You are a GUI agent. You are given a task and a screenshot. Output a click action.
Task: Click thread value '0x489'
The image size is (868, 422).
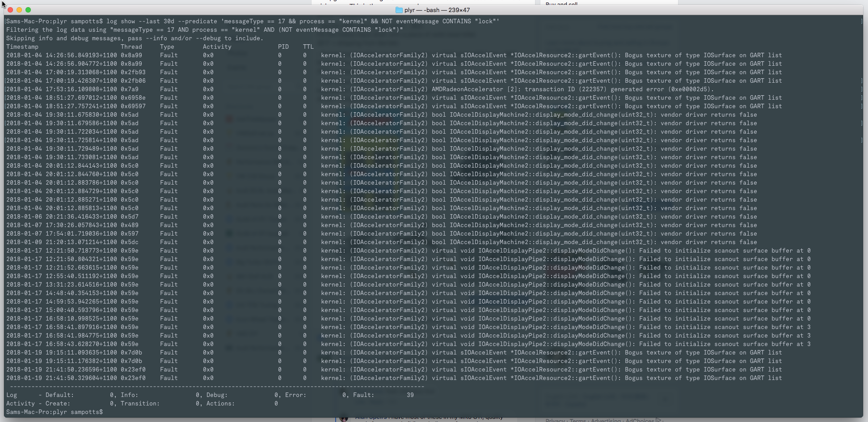coord(130,225)
